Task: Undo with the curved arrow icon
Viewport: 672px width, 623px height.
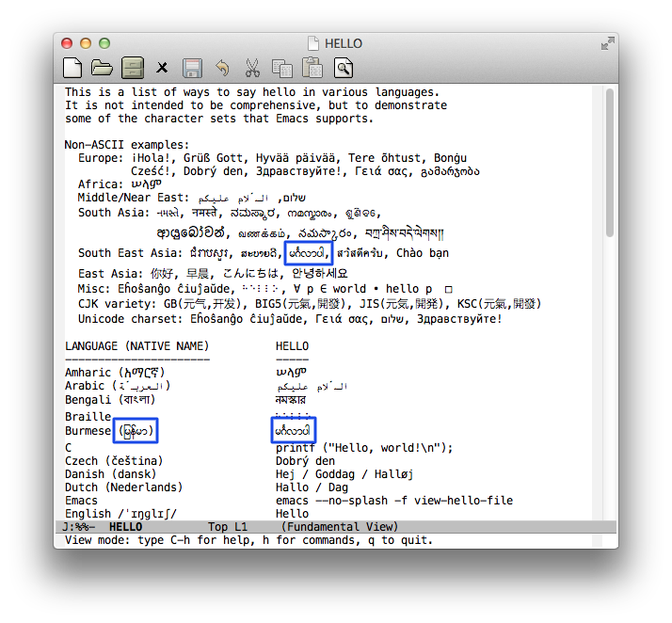Action: (x=222, y=68)
